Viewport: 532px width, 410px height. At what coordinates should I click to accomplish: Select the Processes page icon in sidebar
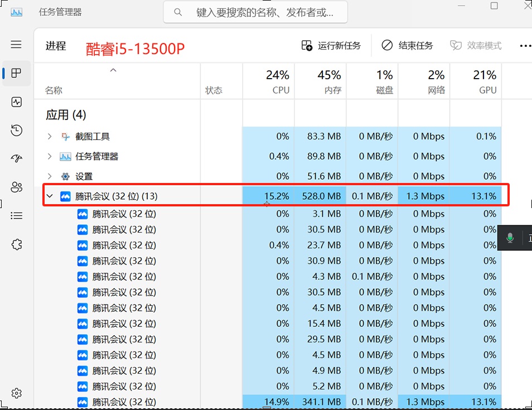(x=16, y=73)
